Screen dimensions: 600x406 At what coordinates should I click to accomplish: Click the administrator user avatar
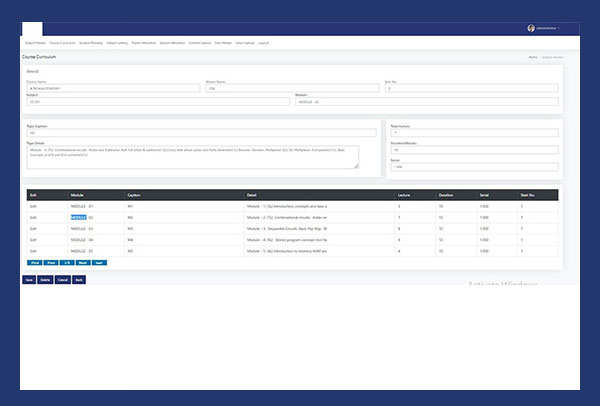click(531, 28)
